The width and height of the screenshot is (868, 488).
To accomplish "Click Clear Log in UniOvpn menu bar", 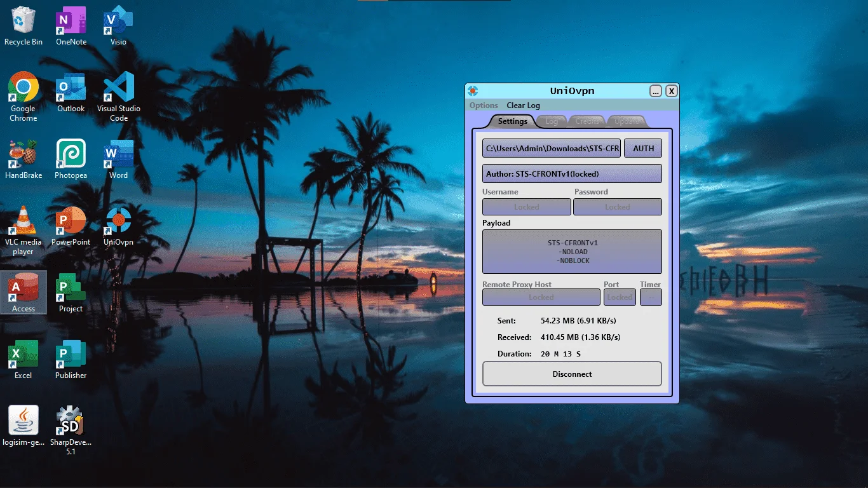I will click(524, 105).
